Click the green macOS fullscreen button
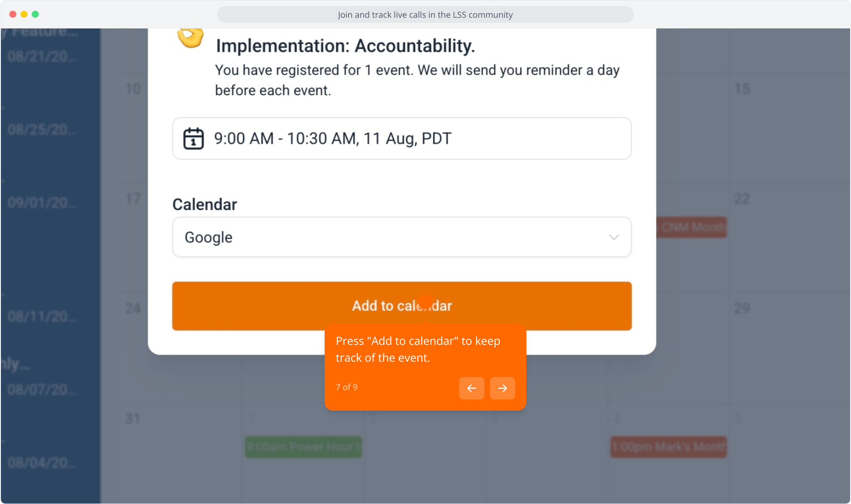Screen dimensions: 851x504 (35, 14)
